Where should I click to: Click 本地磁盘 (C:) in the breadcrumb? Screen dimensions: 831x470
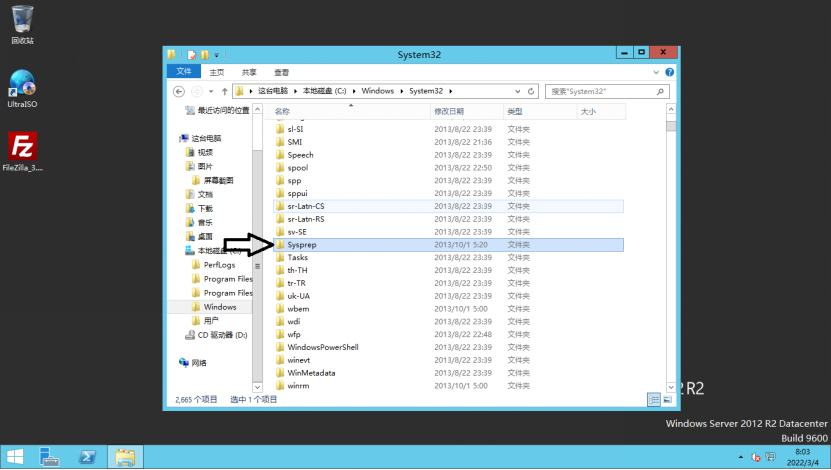(324, 91)
